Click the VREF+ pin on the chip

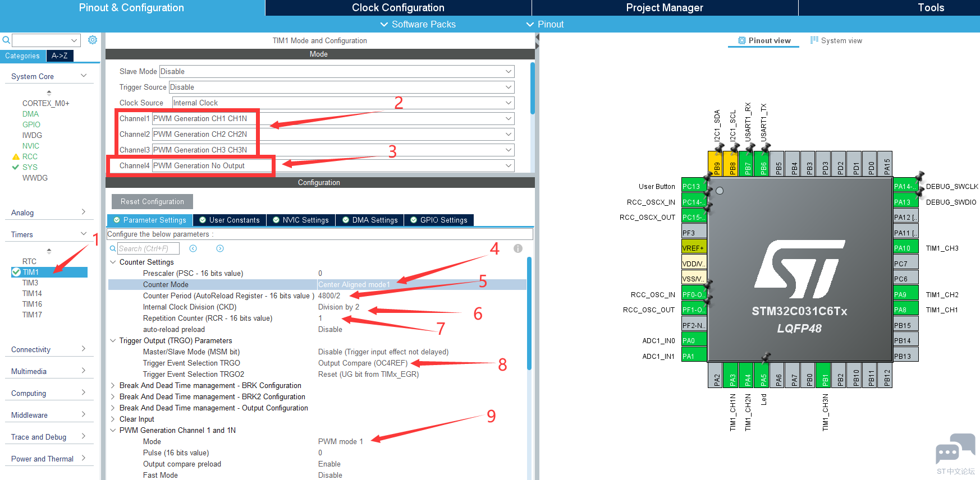(694, 248)
